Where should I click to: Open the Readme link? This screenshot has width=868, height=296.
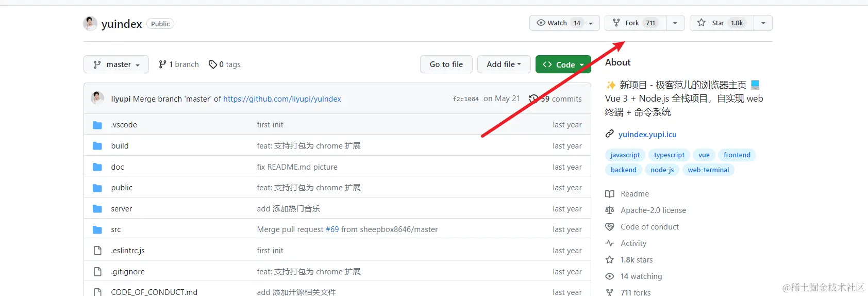(635, 194)
